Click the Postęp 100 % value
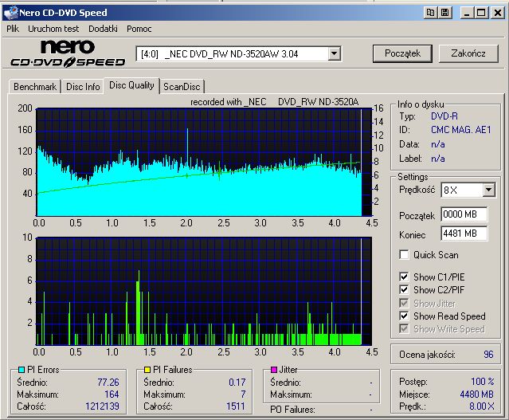The image size is (509, 420). coord(483,381)
